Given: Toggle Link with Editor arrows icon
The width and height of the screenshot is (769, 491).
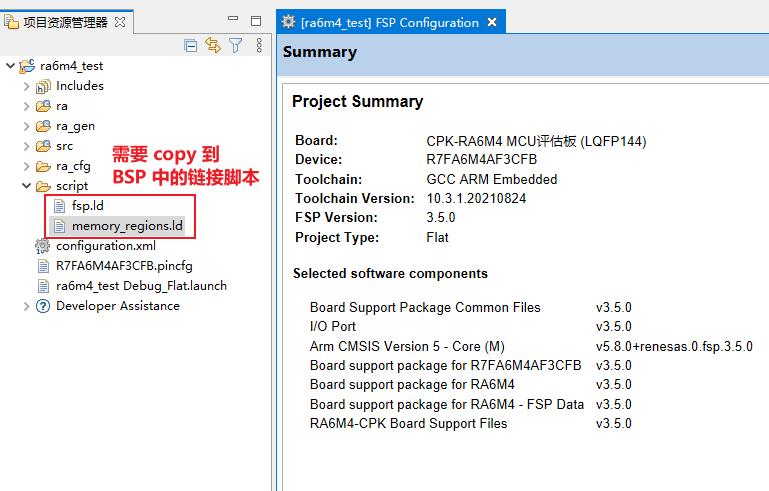Looking at the screenshot, I should (213, 45).
